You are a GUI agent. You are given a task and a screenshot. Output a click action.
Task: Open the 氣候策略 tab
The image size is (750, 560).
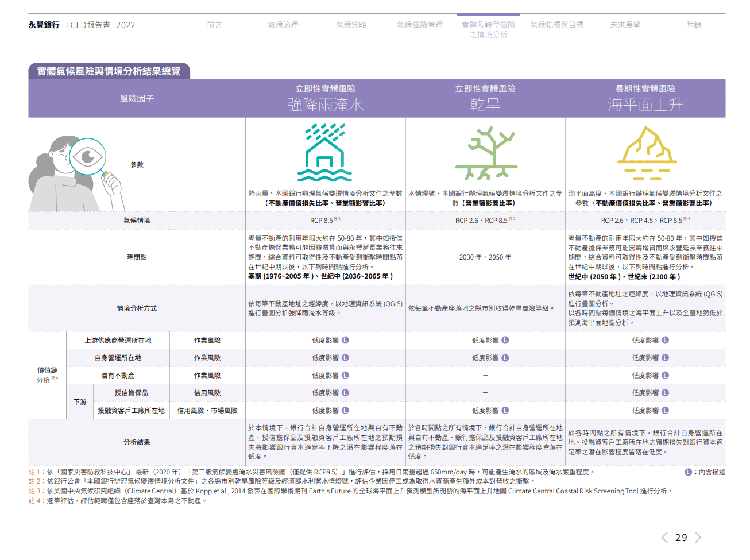click(x=351, y=25)
